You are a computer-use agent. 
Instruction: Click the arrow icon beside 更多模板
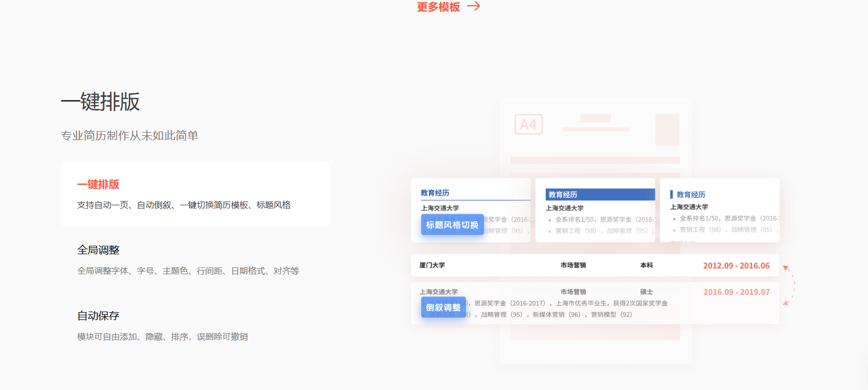pos(474,6)
